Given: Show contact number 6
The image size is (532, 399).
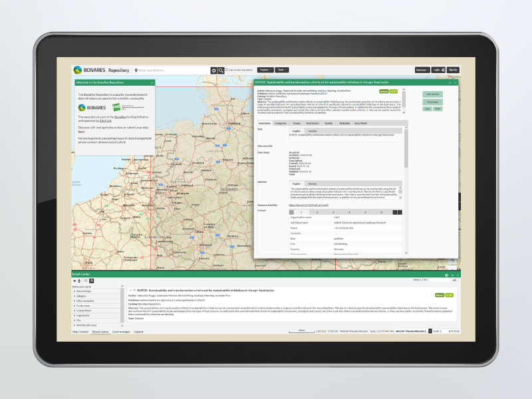Looking at the screenshot, I should tap(381, 212).
